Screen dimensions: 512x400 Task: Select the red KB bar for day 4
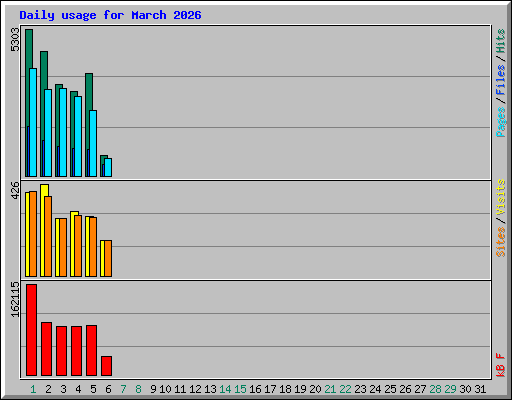[x=76, y=351]
